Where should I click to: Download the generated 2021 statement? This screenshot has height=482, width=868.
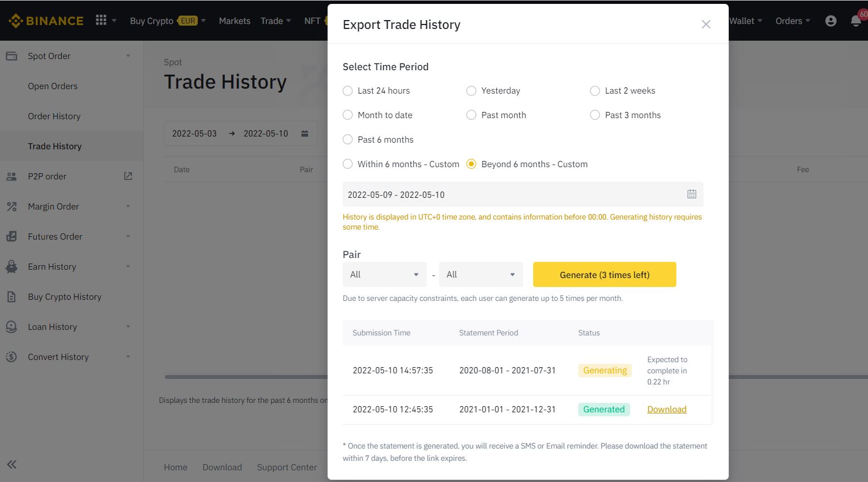pyautogui.click(x=666, y=409)
